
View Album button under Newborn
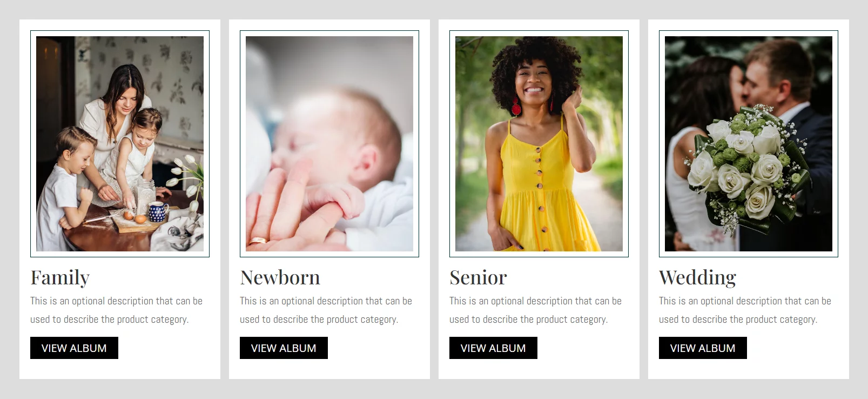[x=284, y=348]
